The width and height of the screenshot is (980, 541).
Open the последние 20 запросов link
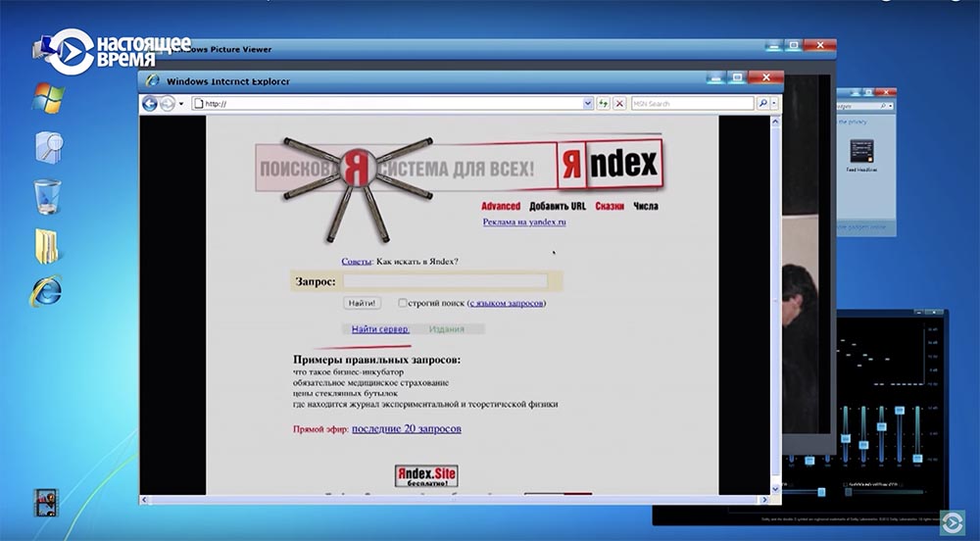tap(407, 428)
